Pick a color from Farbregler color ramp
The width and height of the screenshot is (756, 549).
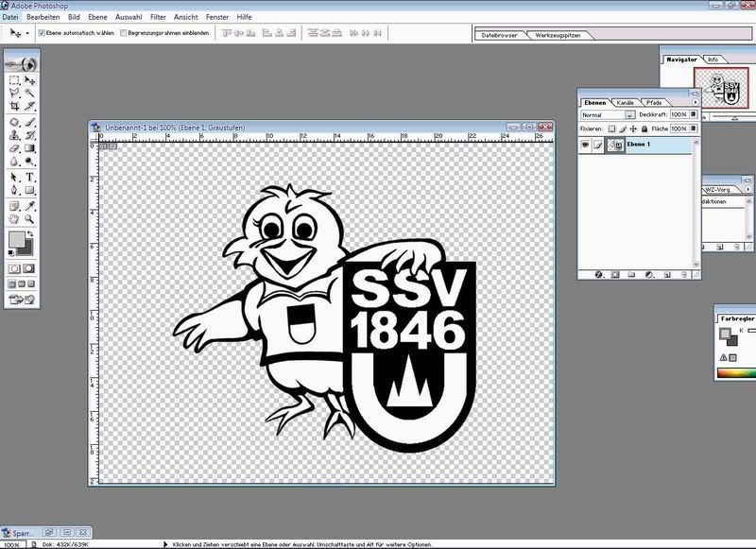tap(736, 372)
